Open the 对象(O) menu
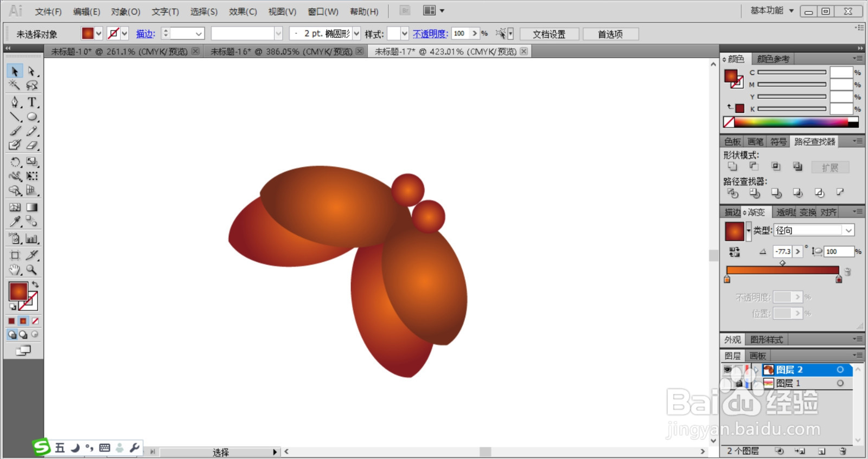868x459 pixels. pos(126,11)
